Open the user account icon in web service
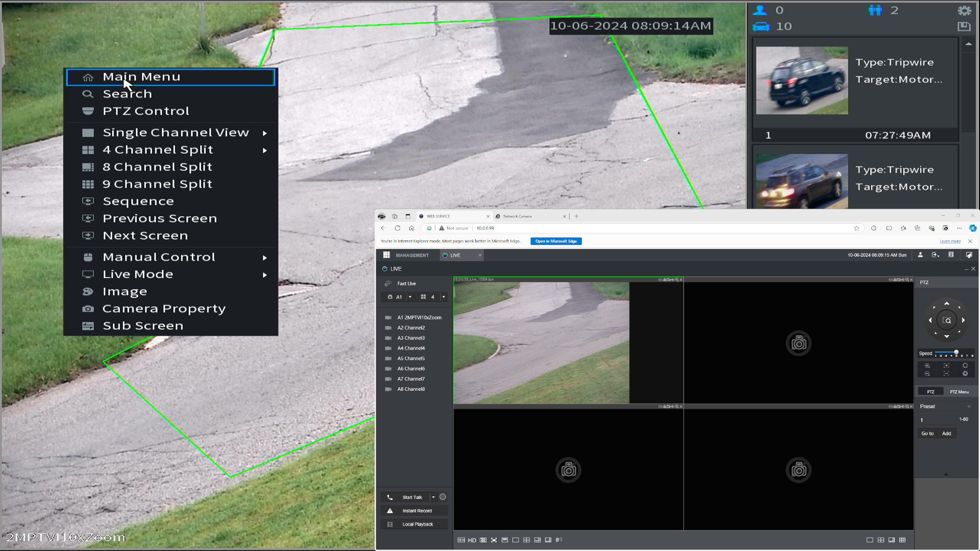 (920, 255)
